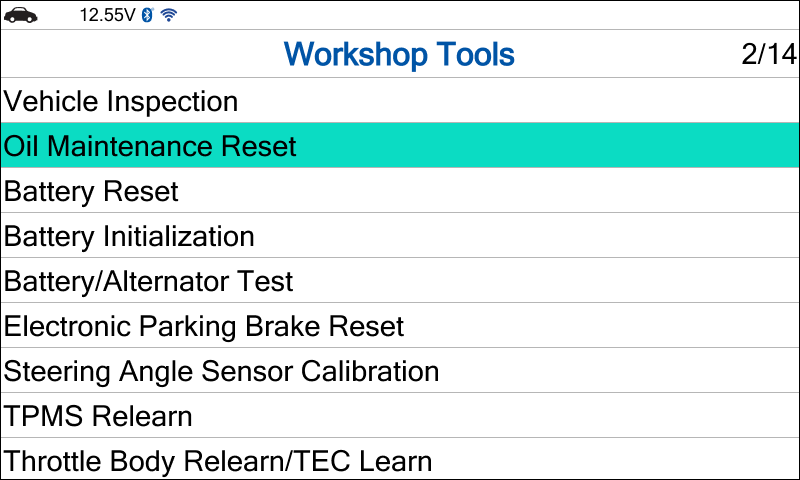
Task: Start the alternator testing function
Action: (149, 281)
